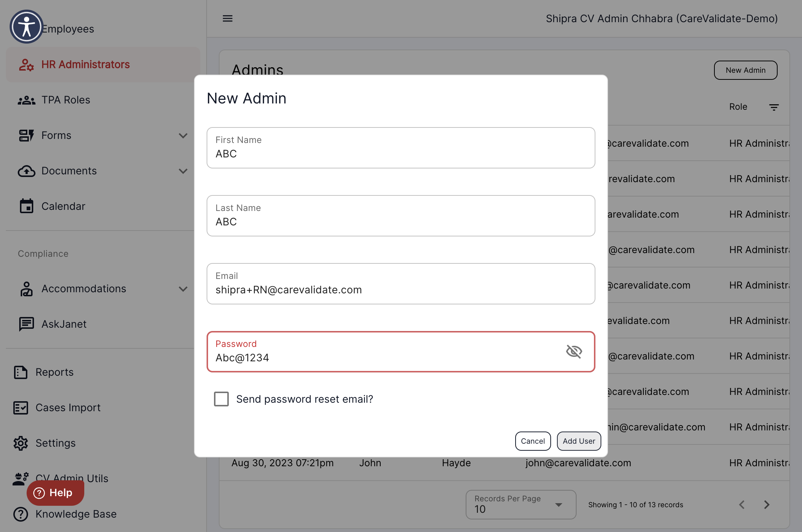Click Aug 30, 2023 07:21pm date cell
The image size is (802, 532).
click(282, 463)
